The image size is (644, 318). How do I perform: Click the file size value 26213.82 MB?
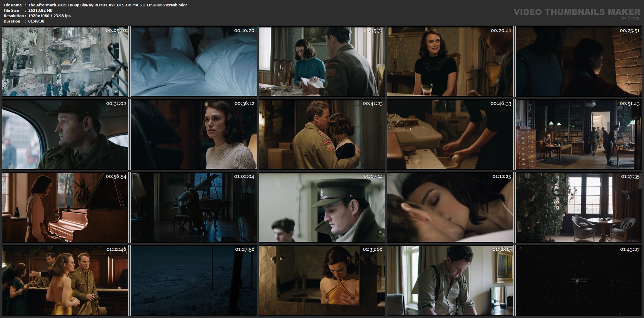pyautogui.click(x=40, y=10)
